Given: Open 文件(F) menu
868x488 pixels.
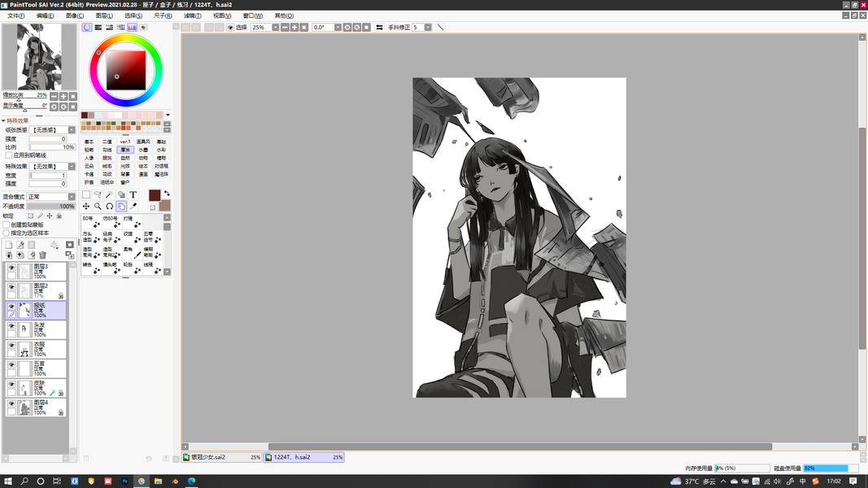Looking at the screenshot, I should tap(15, 15).
